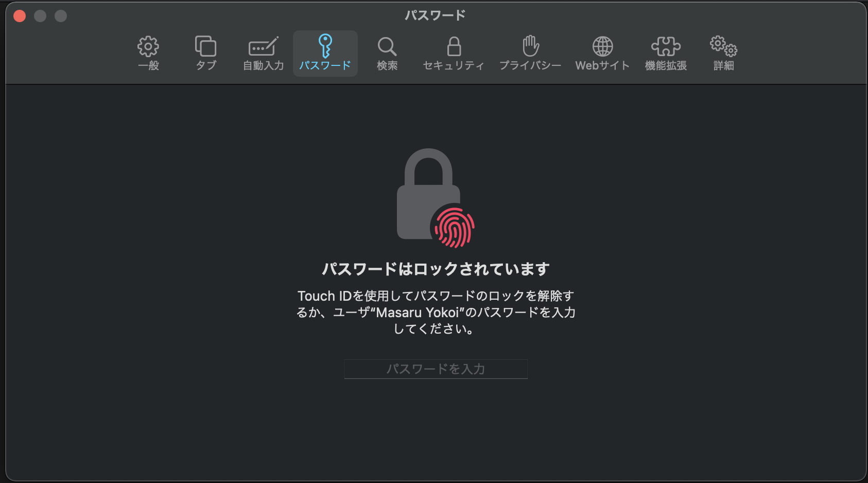The width and height of the screenshot is (868, 483).
Task: Click the gray zoom window button
Action: 61,16
